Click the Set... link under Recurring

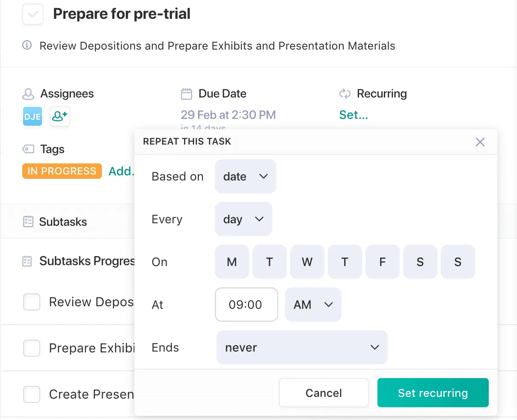click(x=354, y=115)
